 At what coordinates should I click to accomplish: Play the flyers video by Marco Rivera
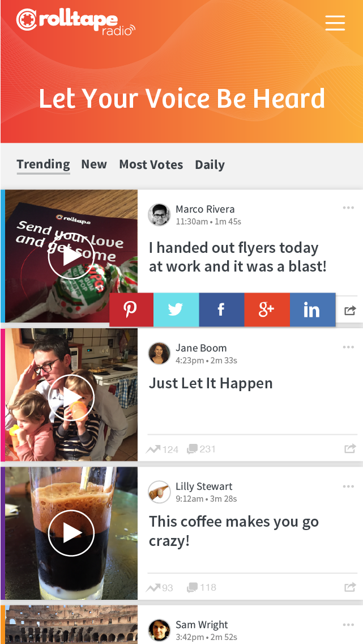pyautogui.click(x=71, y=256)
